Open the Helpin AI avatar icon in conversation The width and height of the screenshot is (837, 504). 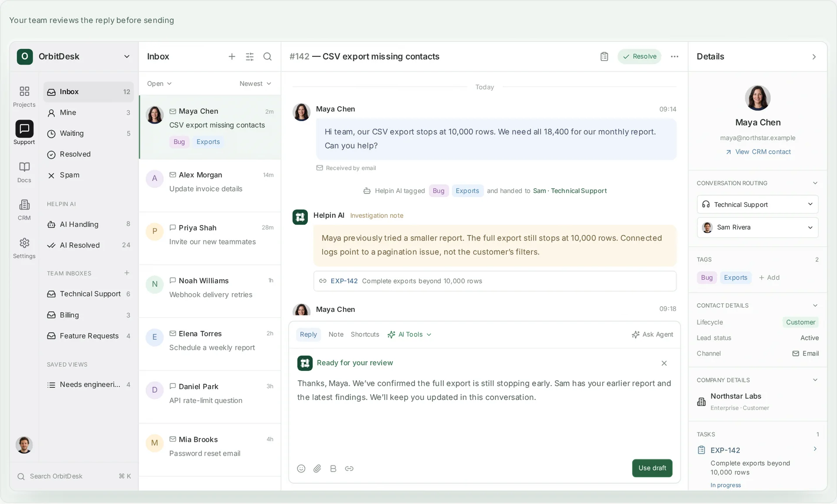[x=300, y=217]
